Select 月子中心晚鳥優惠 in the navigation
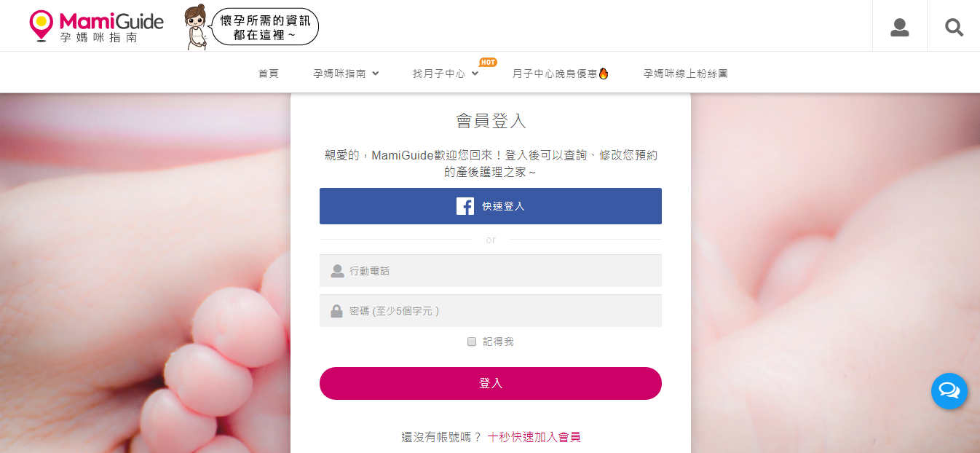 tap(560, 73)
